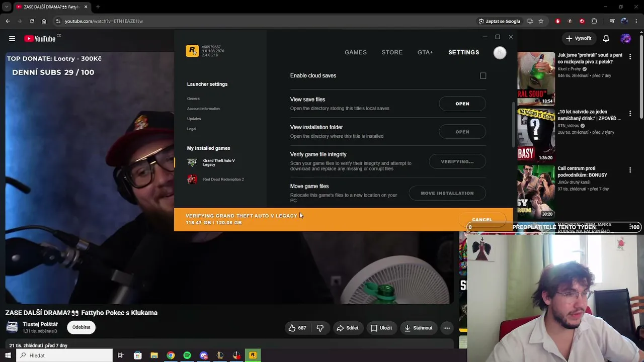Click the Rockstar Games logo in the launcher
The height and width of the screenshot is (362, 644).
[x=192, y=51]
